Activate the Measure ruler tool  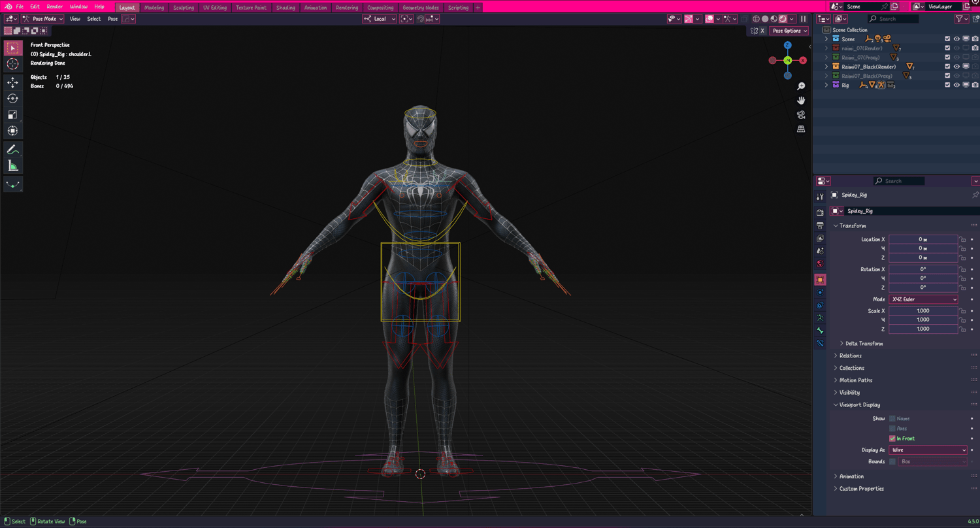[12, 166]
